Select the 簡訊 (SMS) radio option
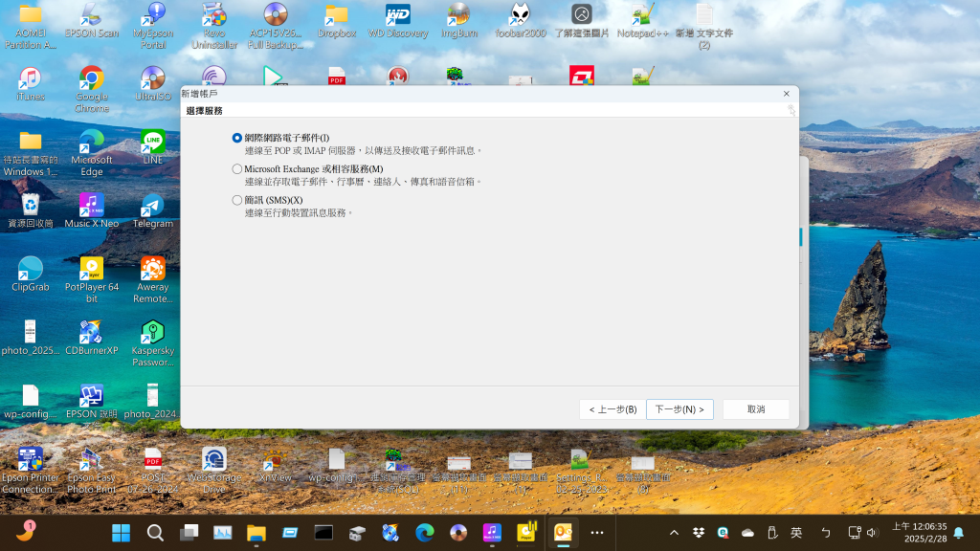This screenshot has width=980, height=551. (237, 200)
